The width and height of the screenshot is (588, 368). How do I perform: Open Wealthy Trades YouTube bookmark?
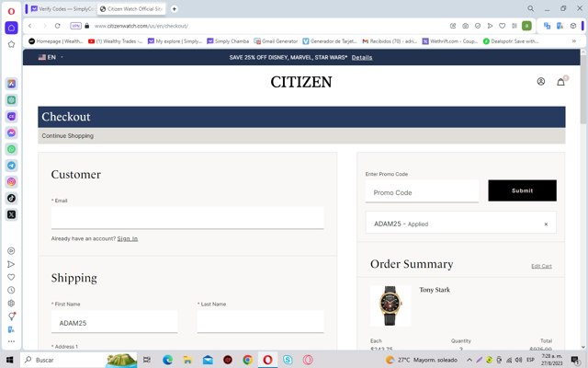point(115,40)
